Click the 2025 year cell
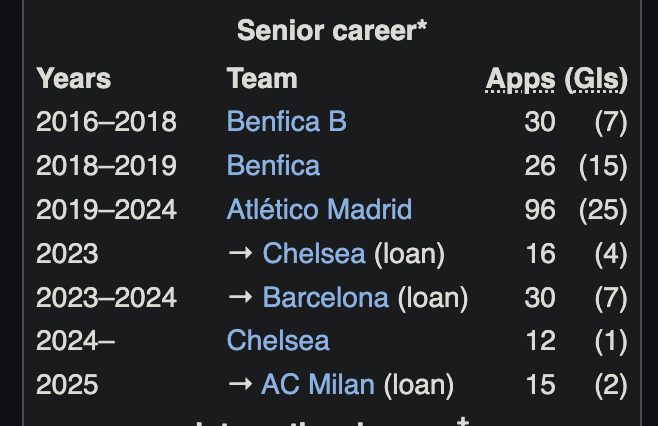Viewport: 658px width, 426px height. click(67, 384)
